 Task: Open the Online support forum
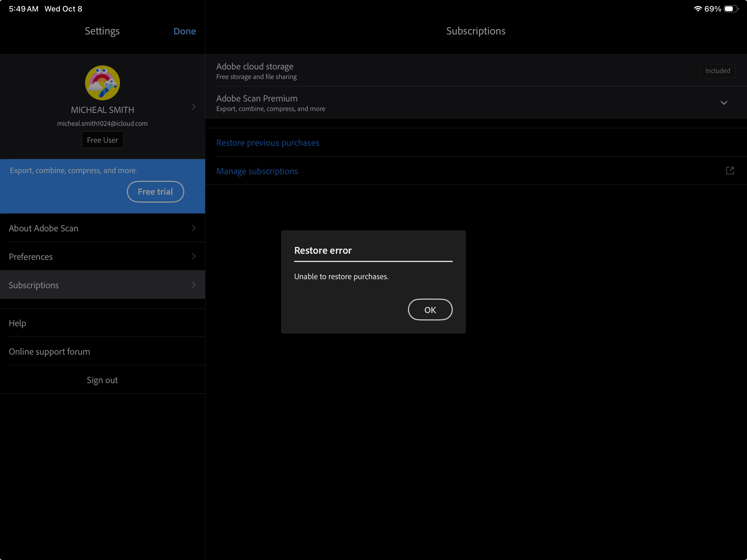[49, 352]
